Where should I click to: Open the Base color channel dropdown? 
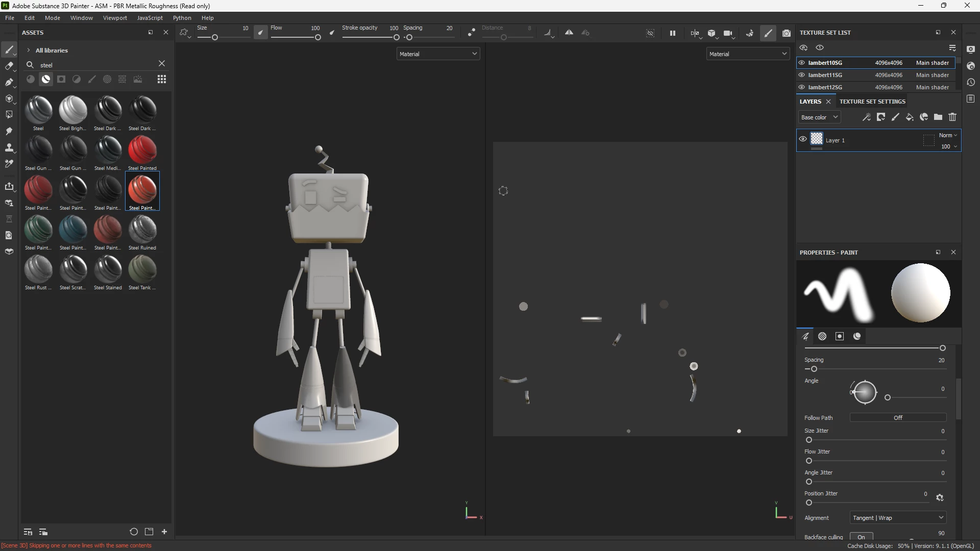[819, 117]
